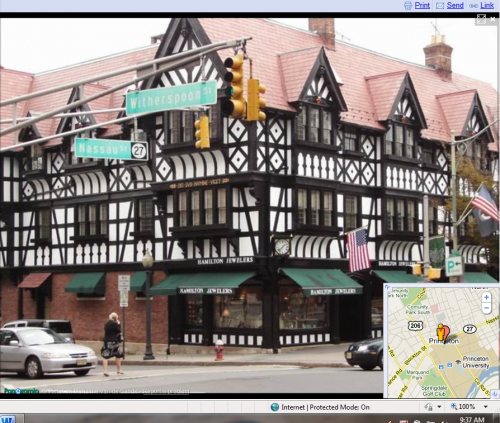Click Internet Protected Mode status text
500x423 pixels.
tap(325, 407)
